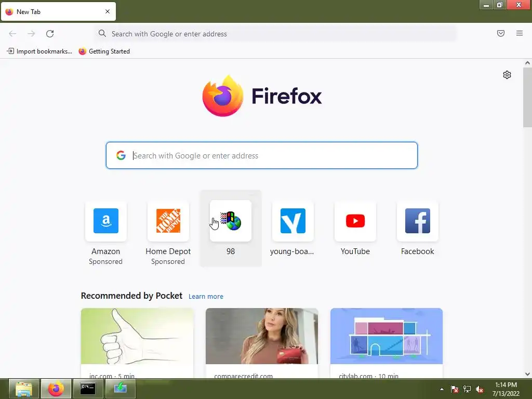This screenshot has height=399, width=532.
Task: Restore down the Firefox window
Action: pyautogui.click(x=499, y=5)
